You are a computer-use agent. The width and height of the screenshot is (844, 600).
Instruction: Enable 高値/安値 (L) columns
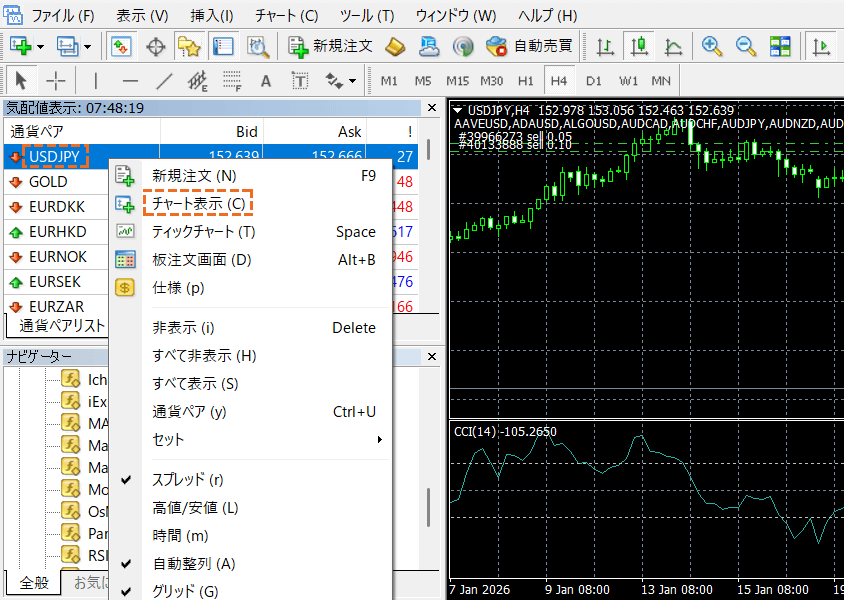(195, 508)
